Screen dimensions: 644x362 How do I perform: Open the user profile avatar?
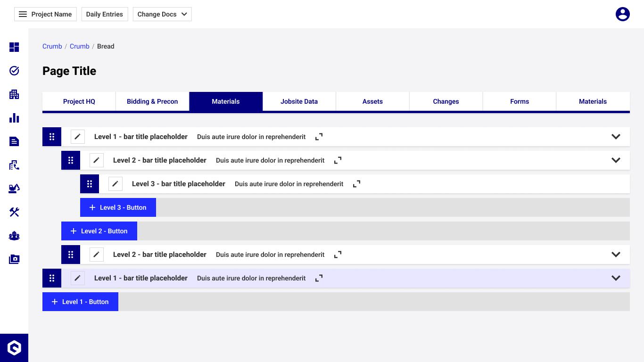click(x=622, y=14)
